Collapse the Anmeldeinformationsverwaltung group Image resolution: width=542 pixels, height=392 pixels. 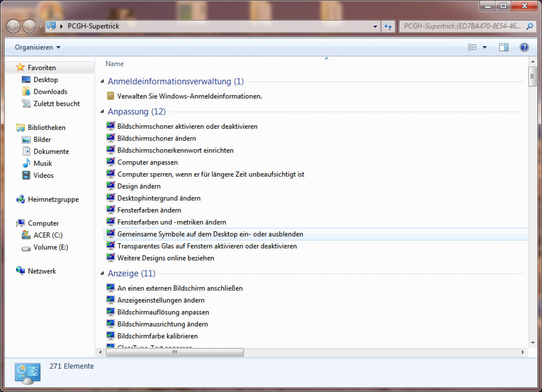102,82
